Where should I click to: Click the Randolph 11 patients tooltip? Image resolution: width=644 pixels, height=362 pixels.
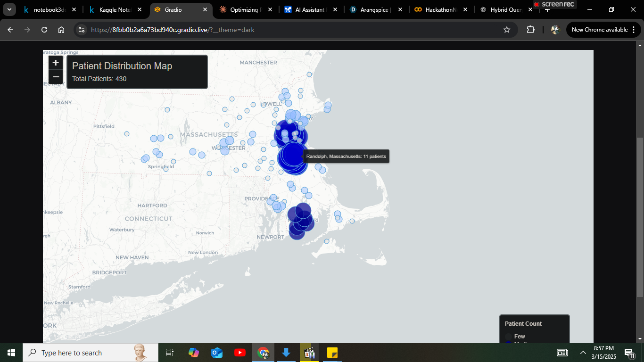pyautogui.click(x=346, y=156)
